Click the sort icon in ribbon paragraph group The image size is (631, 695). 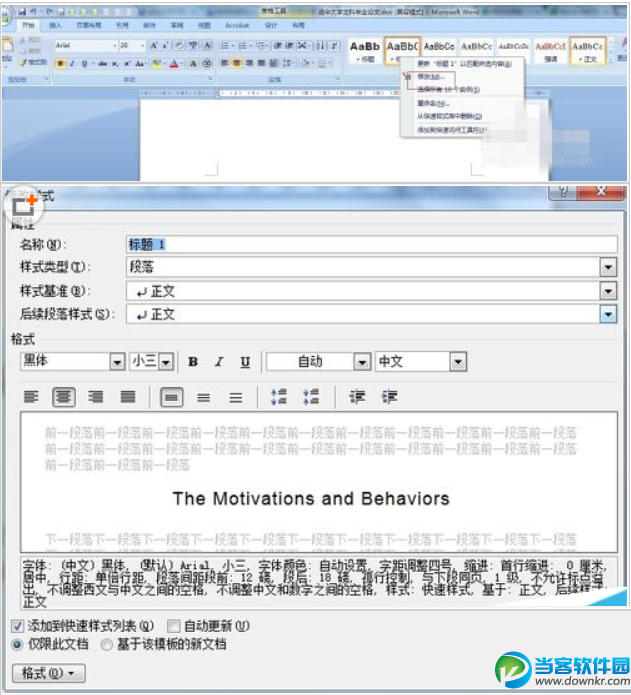[x=320, y=46]
